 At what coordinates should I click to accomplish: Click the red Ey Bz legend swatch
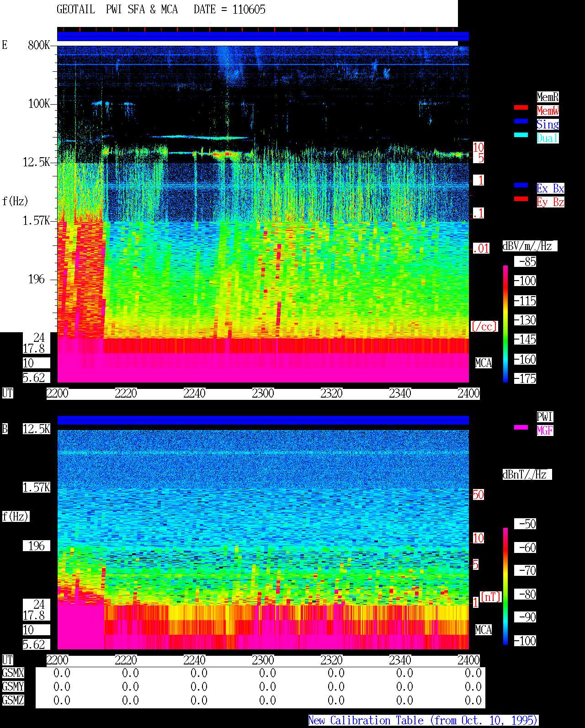tap(521, 199)
